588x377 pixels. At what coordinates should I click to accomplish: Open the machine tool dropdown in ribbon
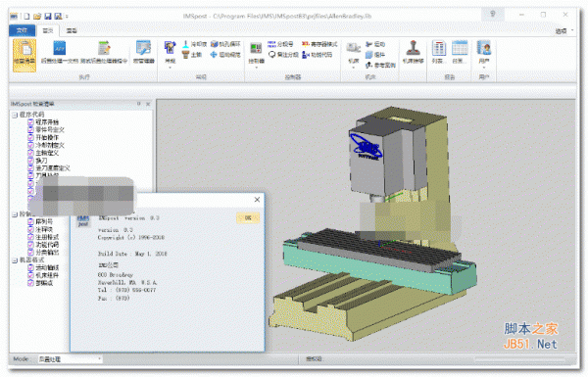point(353,68)
